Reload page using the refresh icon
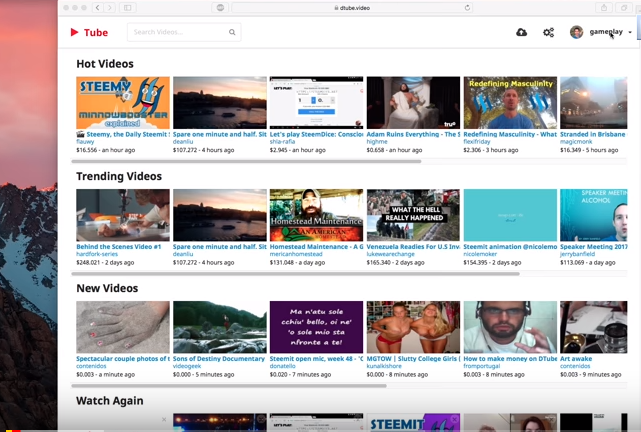This screenshot has width=641, height=432. [x=467, y=7]
